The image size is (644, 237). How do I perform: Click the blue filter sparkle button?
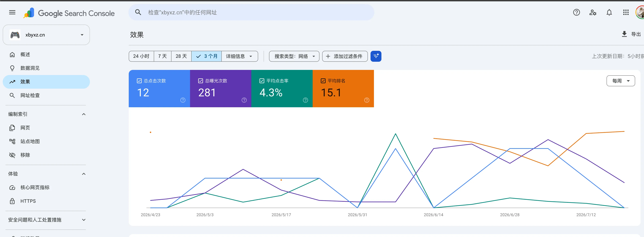point(376,56)
